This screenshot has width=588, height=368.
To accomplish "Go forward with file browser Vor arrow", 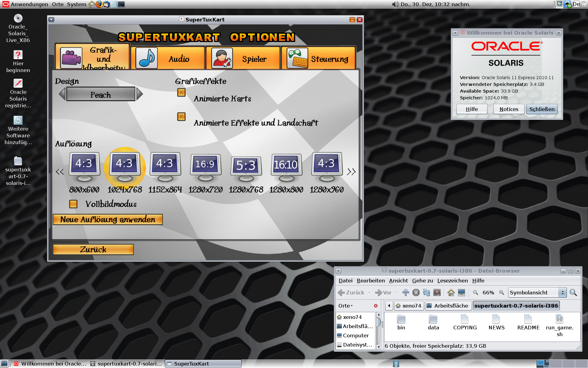I will (x=383, y=293).
